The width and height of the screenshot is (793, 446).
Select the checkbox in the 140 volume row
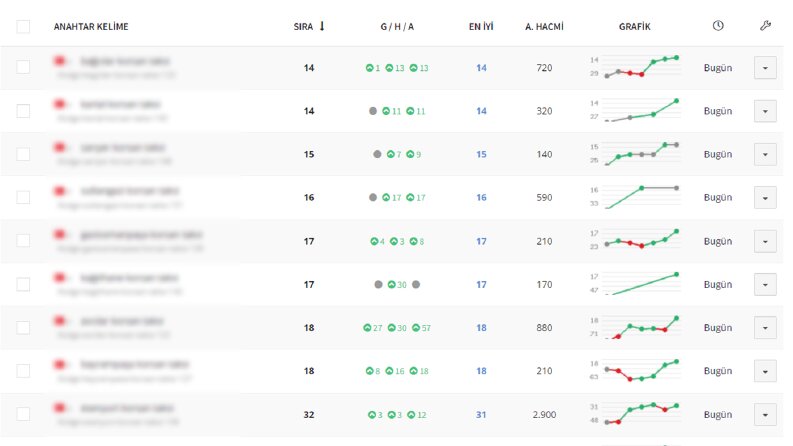click(23, 154)
